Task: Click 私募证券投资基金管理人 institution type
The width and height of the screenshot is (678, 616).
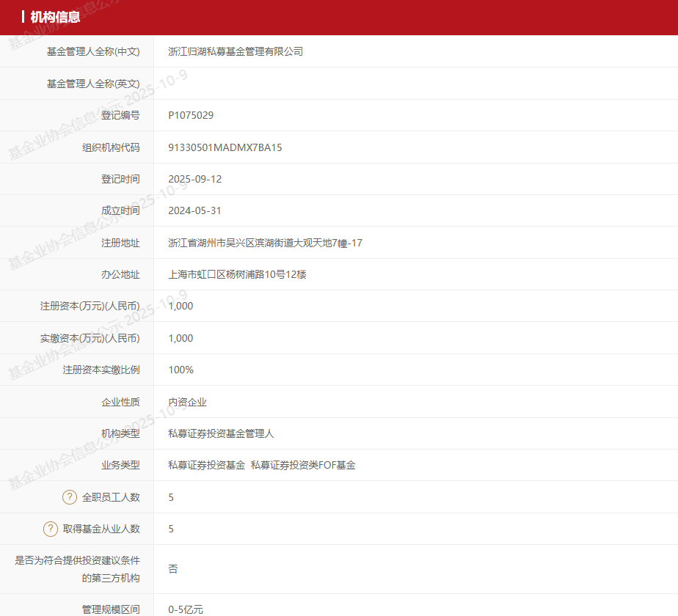Action: pos(221,433)
